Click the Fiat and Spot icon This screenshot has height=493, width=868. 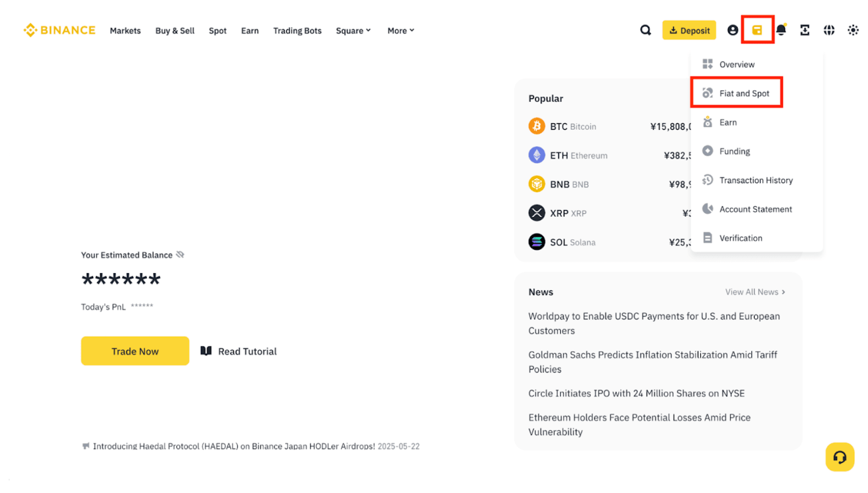pyautogui.click(x=707, y=93)
